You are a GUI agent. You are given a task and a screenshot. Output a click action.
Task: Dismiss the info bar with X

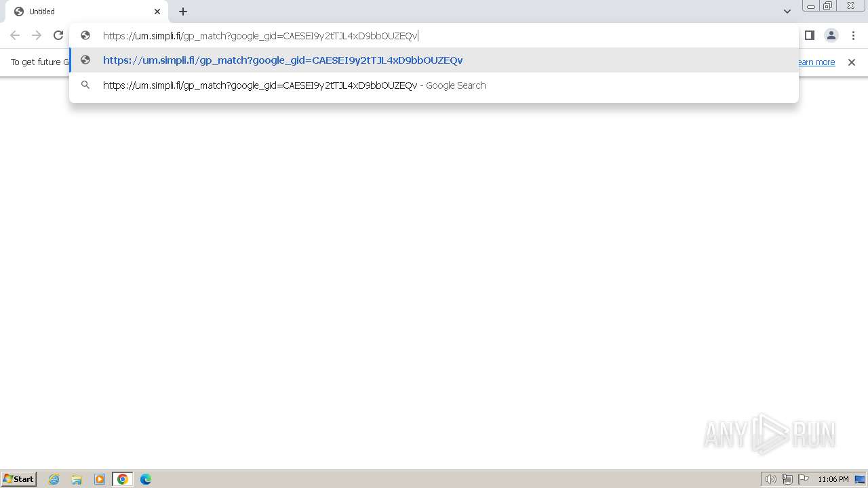[852, 62]
